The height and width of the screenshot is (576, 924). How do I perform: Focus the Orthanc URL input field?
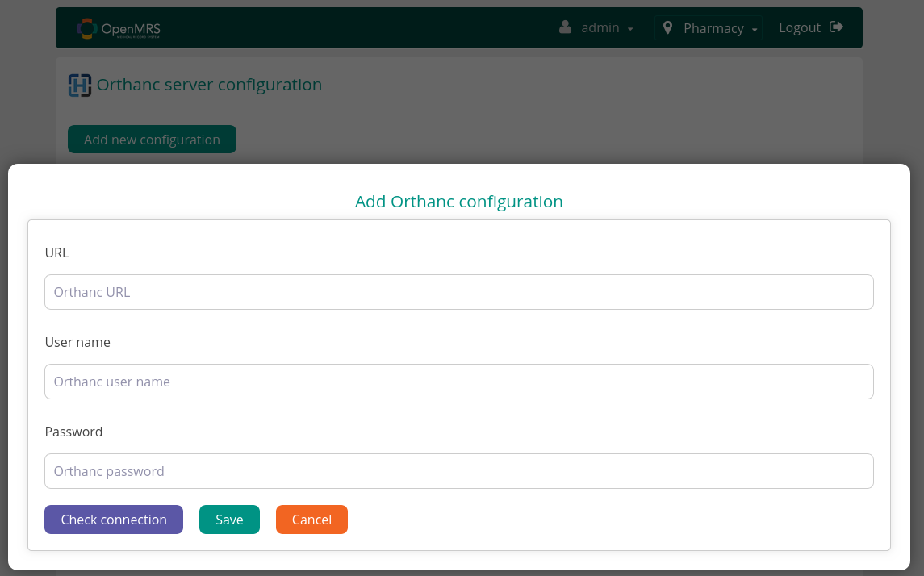(459, 292)
